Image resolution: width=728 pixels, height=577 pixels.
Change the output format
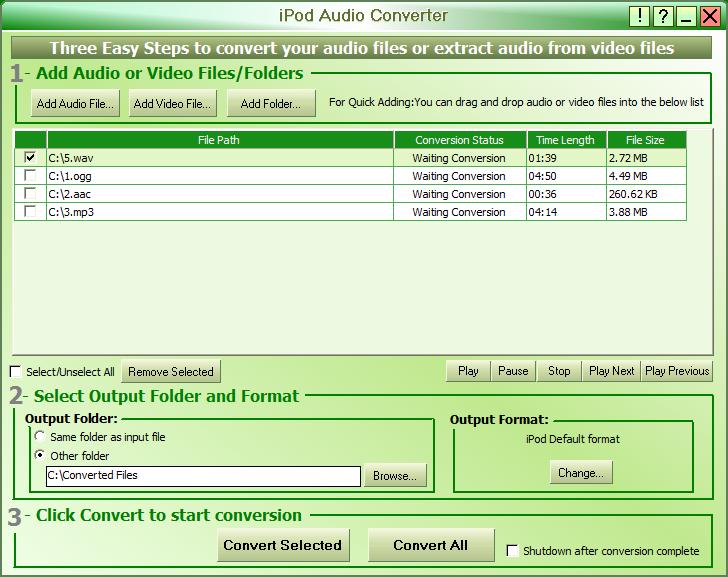581,473
